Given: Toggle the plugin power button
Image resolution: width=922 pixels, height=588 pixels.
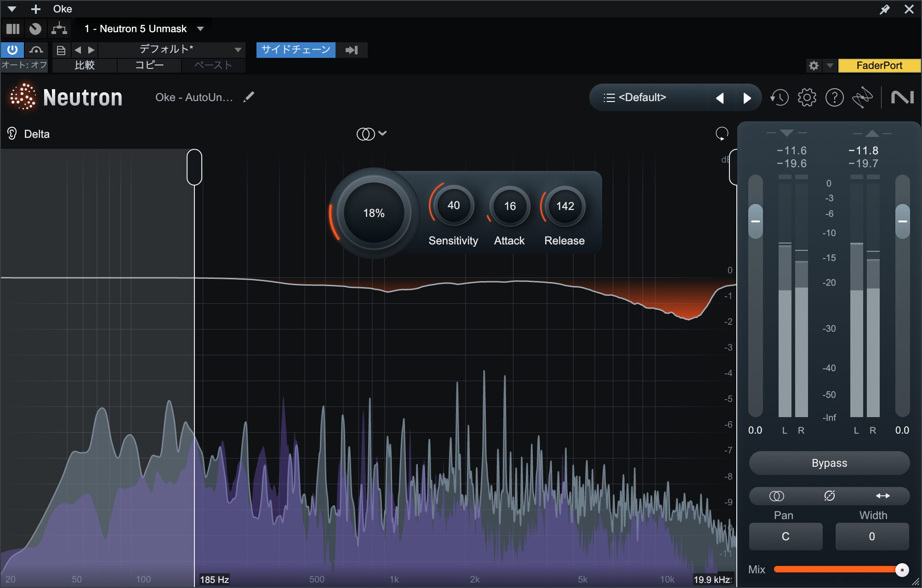Looking at the screenshot, I should pyautogui.click(x=12, y=50).
